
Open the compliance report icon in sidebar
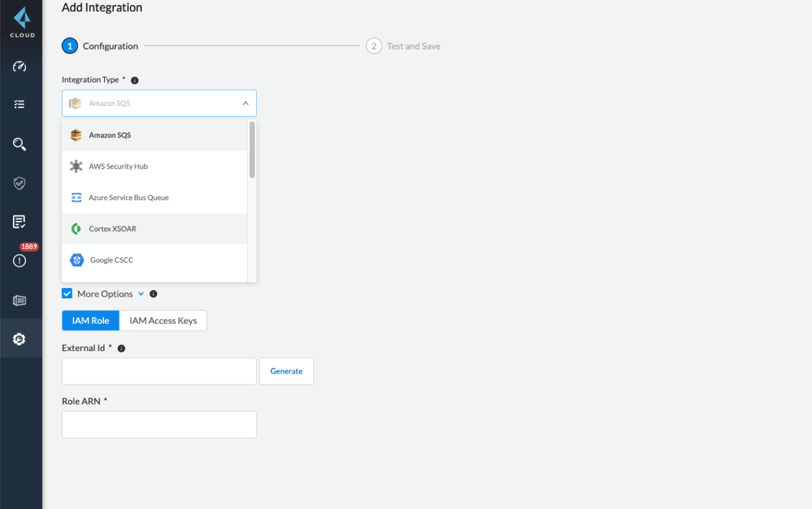pos(19,222)
